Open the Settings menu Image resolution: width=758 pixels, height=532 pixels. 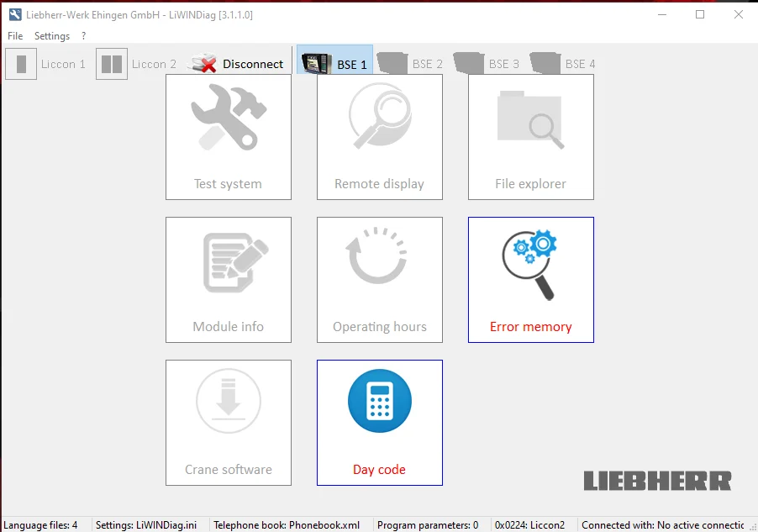(52, 36)
